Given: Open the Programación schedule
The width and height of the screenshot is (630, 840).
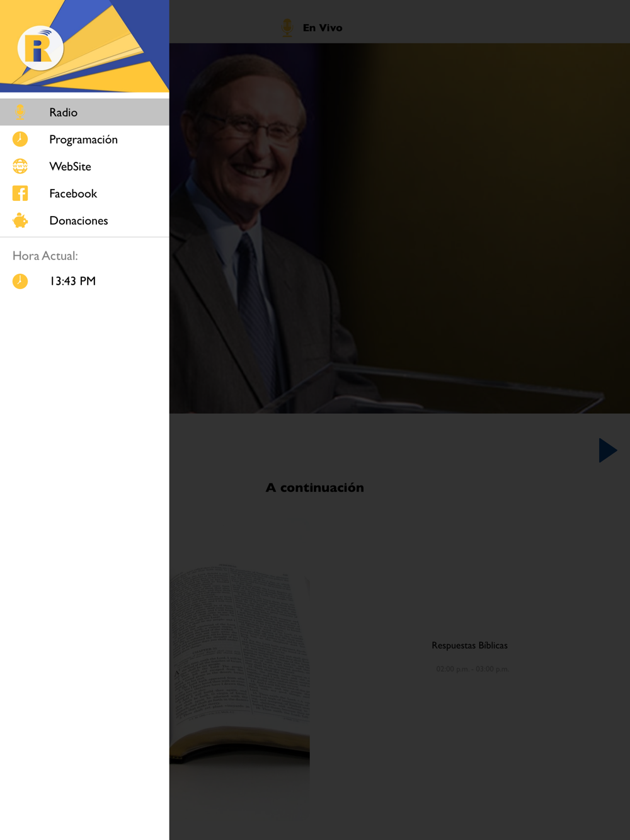Looking at the screenshot, I should pyautogui.click(x=84, y=139).
